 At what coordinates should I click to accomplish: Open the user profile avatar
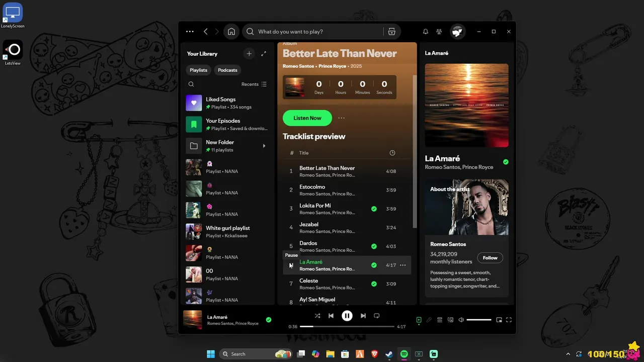click(x=457, y=32)
